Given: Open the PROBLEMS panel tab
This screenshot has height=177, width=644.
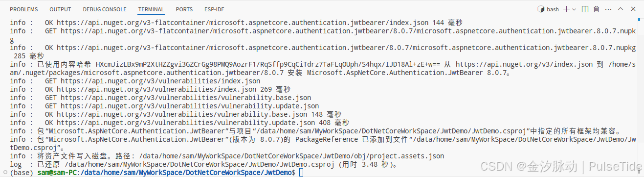Looking at the screenshot, I should pyautogui.click(x=24, y=9).
